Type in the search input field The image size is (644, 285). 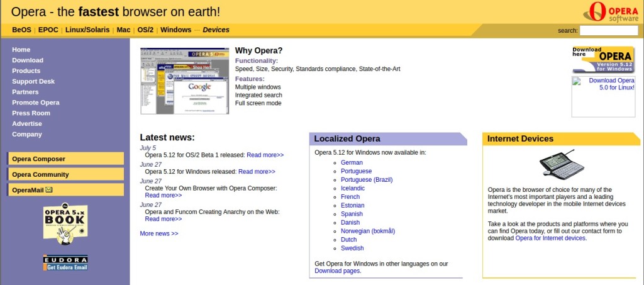(608, 30)
